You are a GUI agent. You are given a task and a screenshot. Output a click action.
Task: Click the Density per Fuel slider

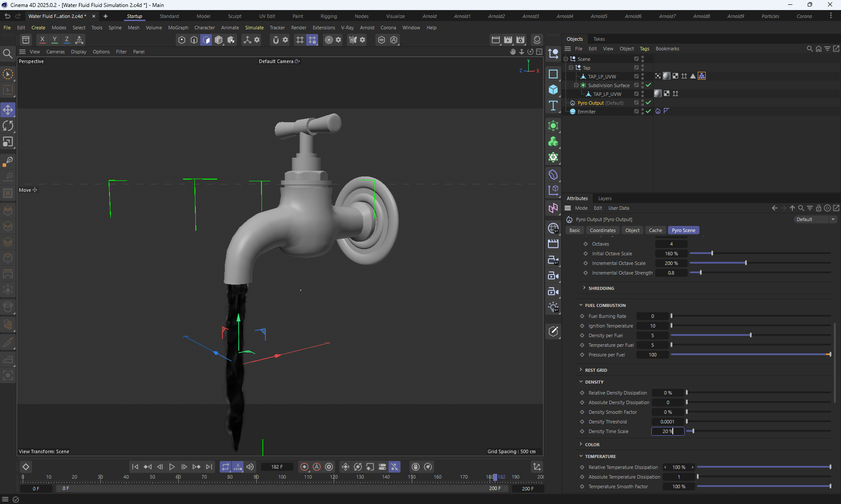pos(750,335)
